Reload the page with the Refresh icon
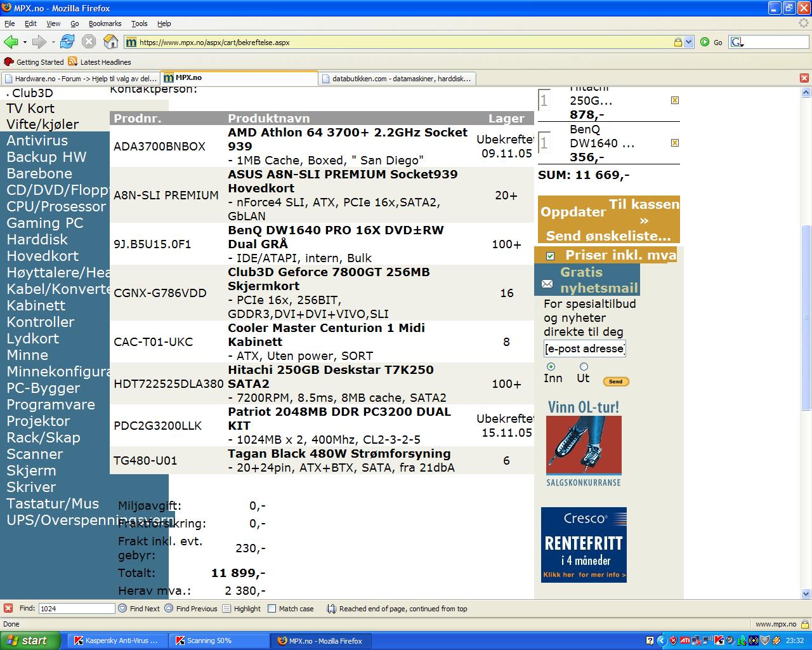 pyautogui.click(x=67, y=42)
